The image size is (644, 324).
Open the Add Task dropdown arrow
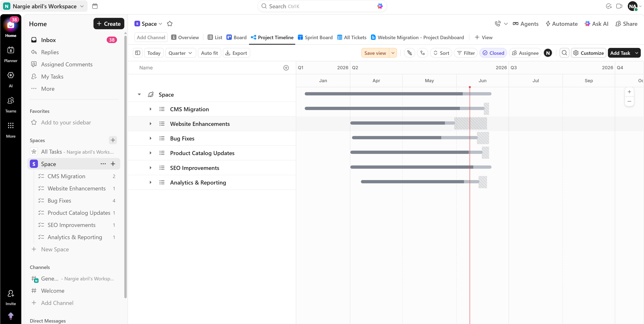(636, 53)
